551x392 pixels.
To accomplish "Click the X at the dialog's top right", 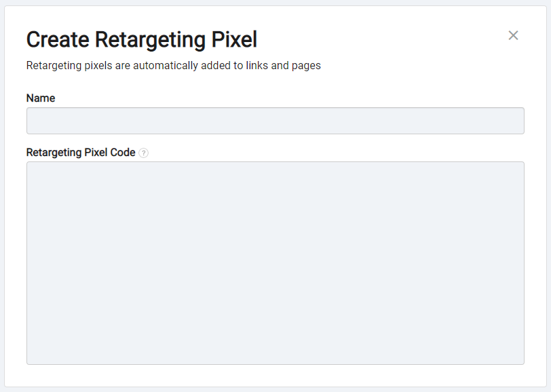I will click(x=513, y=35).
